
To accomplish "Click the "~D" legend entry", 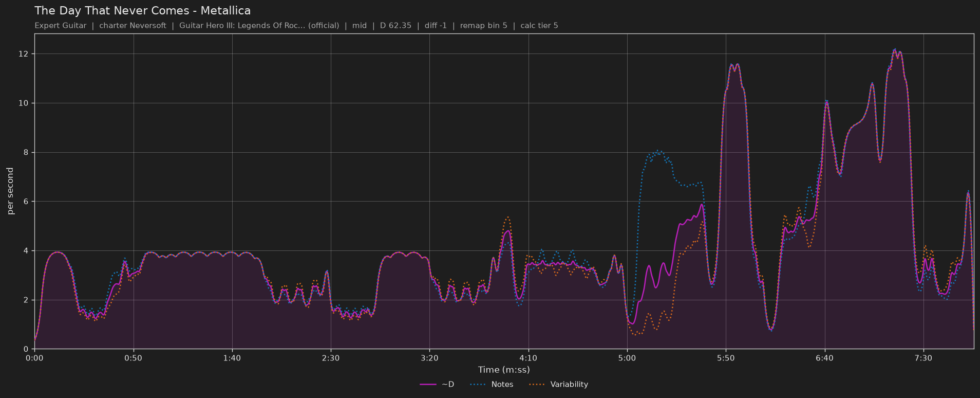I will (x=437, y=385).
